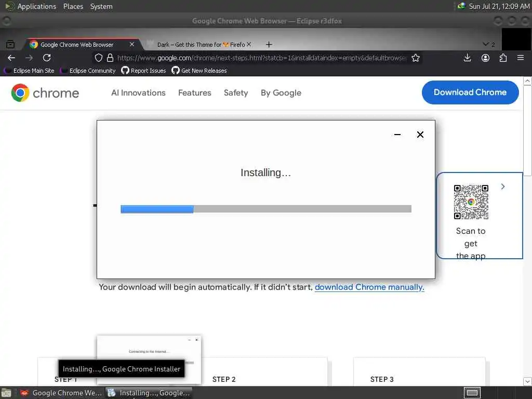Open the By Google nav item
532x399 pixels.
(281, 93)
